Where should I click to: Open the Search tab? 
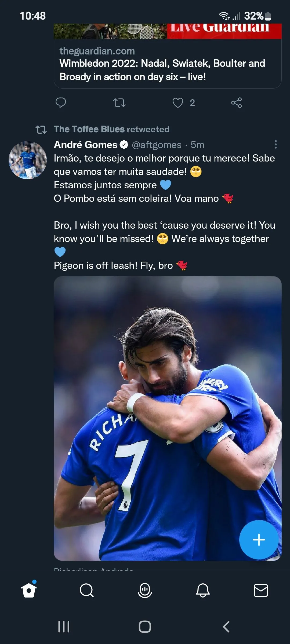(x=87, y=590)
